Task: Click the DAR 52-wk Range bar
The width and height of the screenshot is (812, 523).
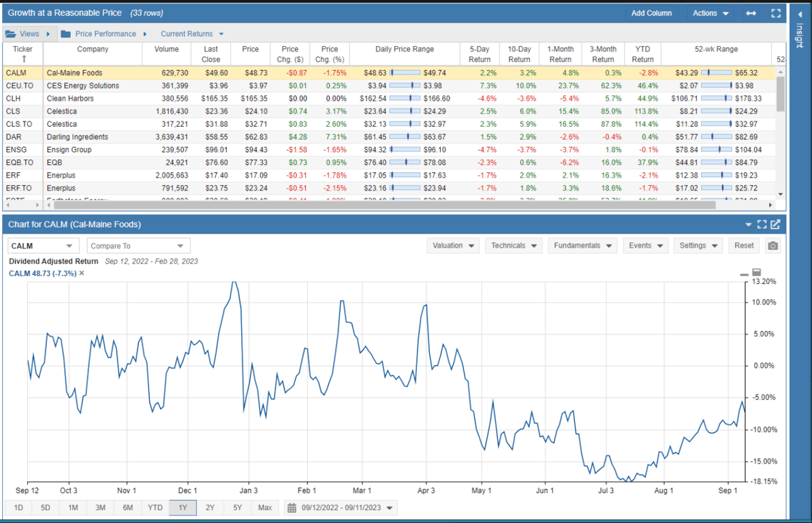Action: pos(716,137)
